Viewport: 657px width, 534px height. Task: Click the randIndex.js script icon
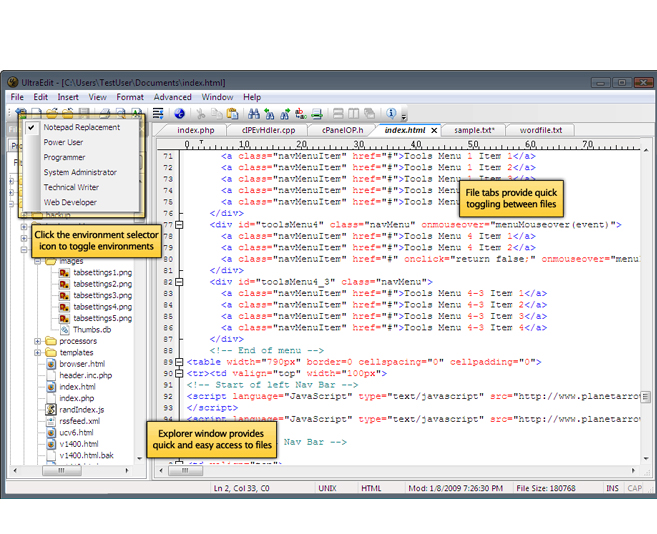pos(51,410)
